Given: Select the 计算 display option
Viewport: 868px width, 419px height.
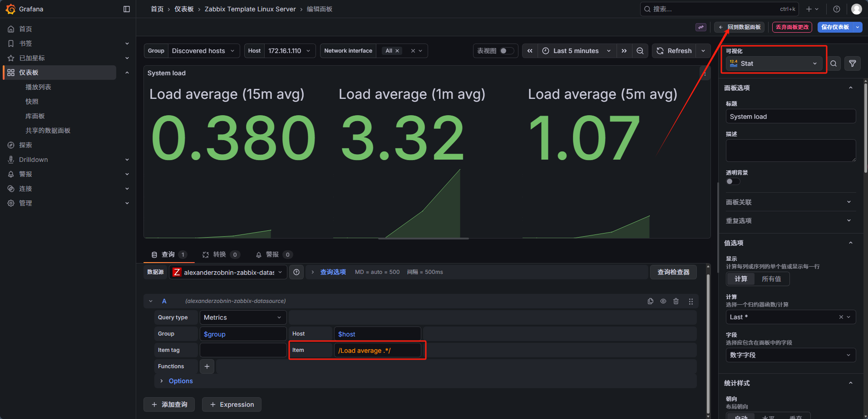Looking at the screenshot, I should (x=741, y=279).
